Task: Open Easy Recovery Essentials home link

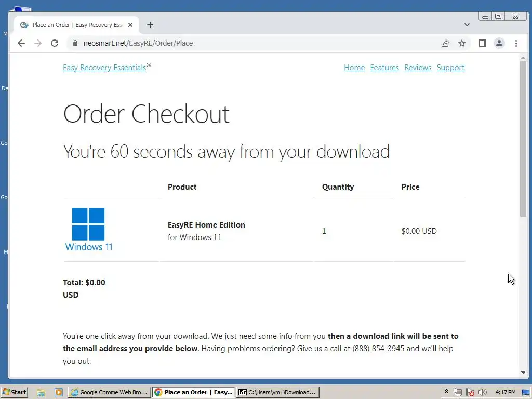Action: pyautogui.click(x=104, y=67)
